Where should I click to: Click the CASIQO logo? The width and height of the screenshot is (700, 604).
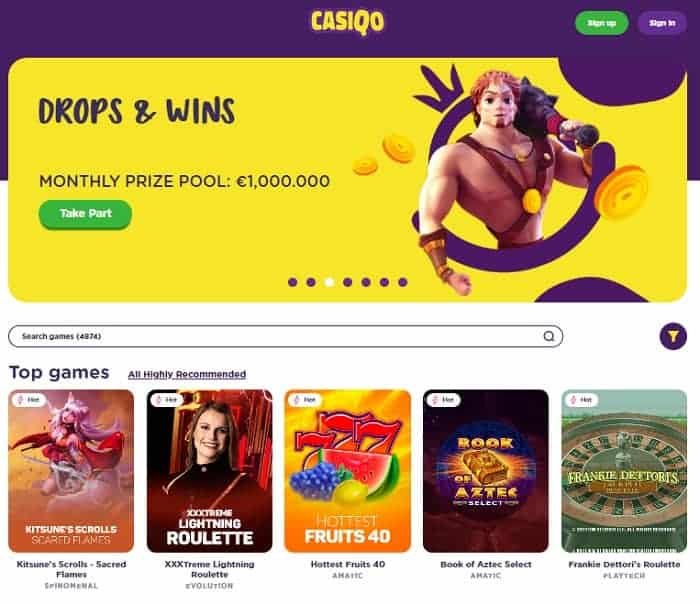pos(347,22)
